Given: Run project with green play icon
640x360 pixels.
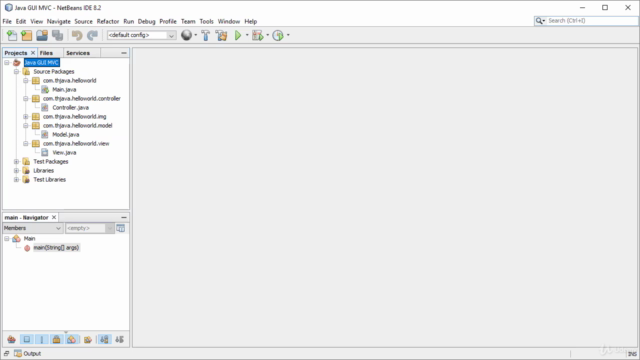Looking at the screenshot, I should tap(238, 36).
